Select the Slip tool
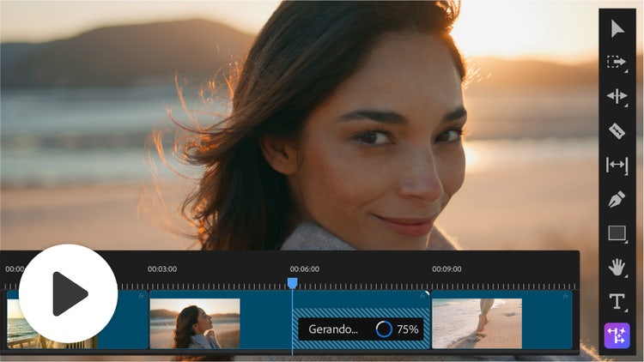Viewport: 644px width, 362px height. [x=617, y=165]
